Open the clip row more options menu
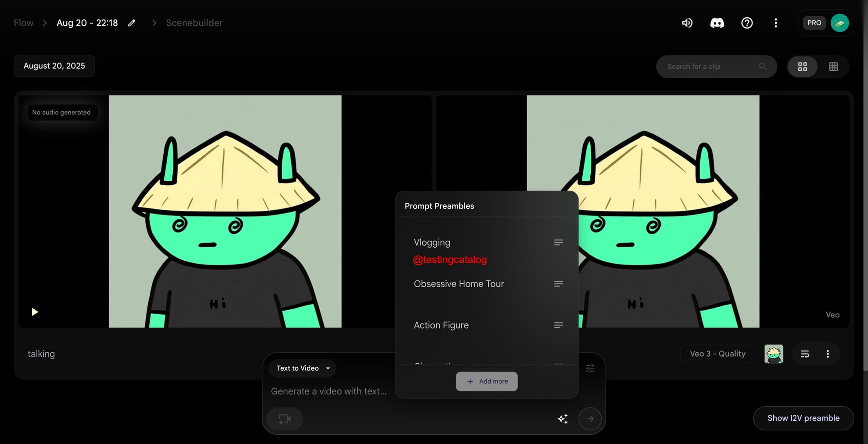 click(828, 354)
